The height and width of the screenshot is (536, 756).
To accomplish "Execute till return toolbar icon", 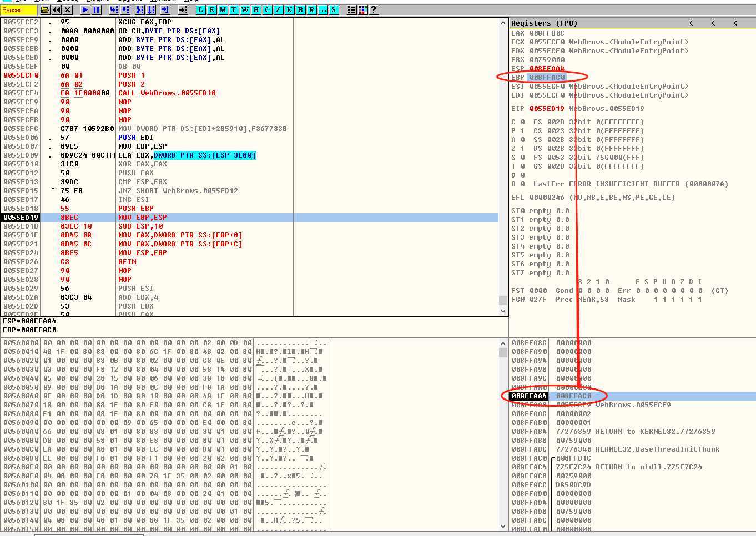I will tap(165, 10).
